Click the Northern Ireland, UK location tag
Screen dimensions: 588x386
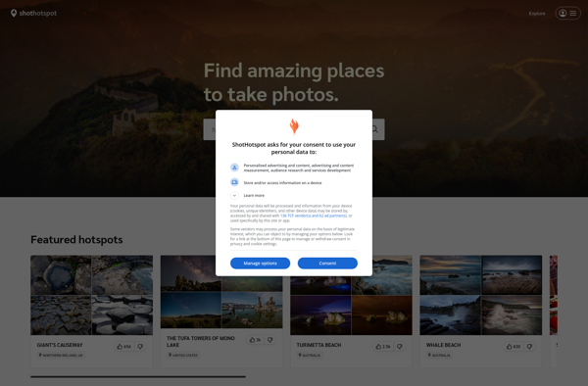pos(61,355)
